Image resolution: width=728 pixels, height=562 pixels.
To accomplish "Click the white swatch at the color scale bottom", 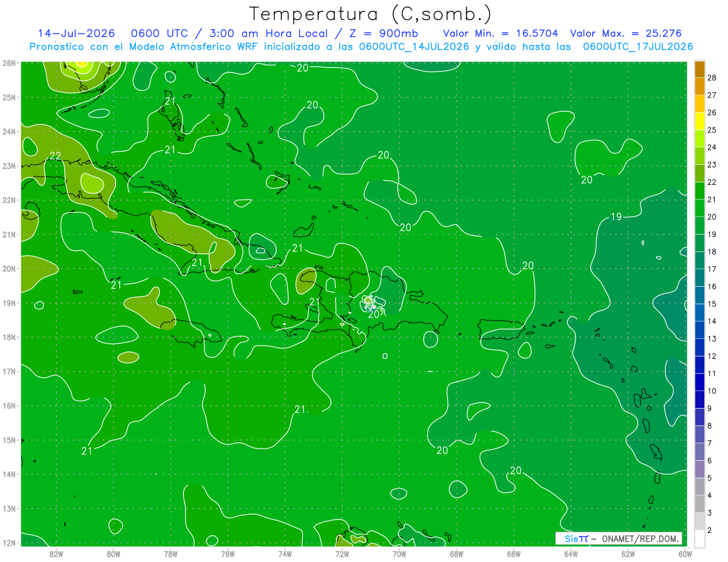I will tap(699, 538).
